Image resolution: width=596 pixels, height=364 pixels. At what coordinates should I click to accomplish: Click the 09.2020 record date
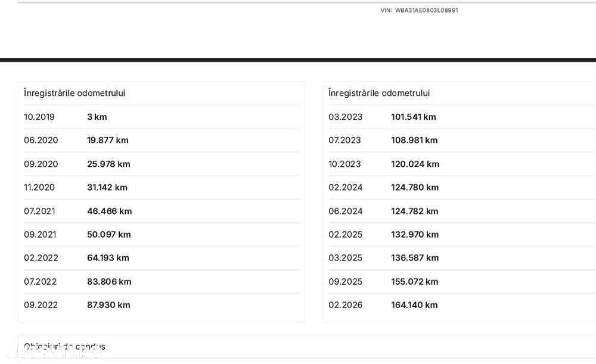click(41, 164)
